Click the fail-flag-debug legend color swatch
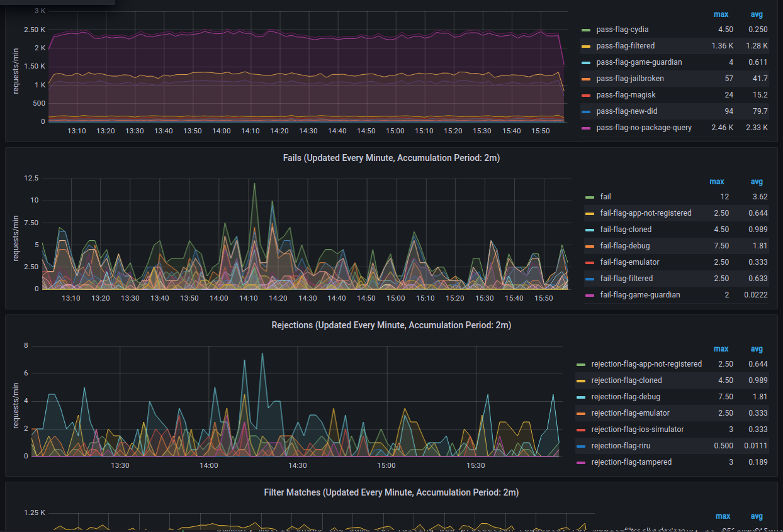The width and height of the screenshot is (783, 532). pos(589,246)
